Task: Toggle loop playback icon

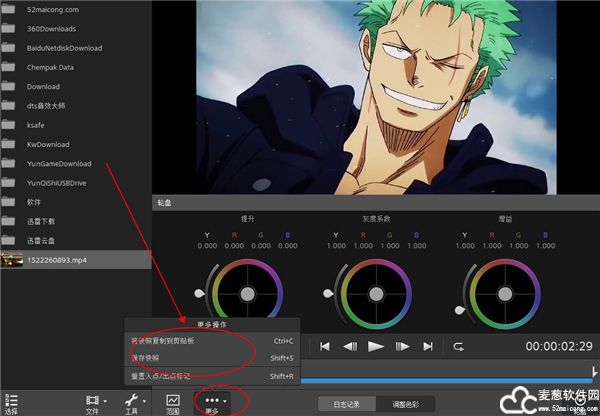Action: click(x=459, y=346)
